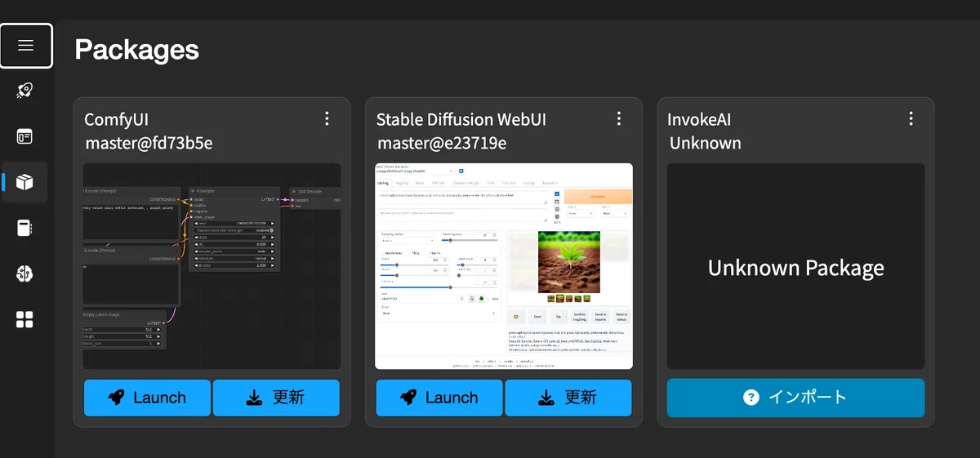The width and height of the screenshot is (980, 458).
Task: Open the checkpoints manager icon in sidebar
Action: (x=25, y=228)
